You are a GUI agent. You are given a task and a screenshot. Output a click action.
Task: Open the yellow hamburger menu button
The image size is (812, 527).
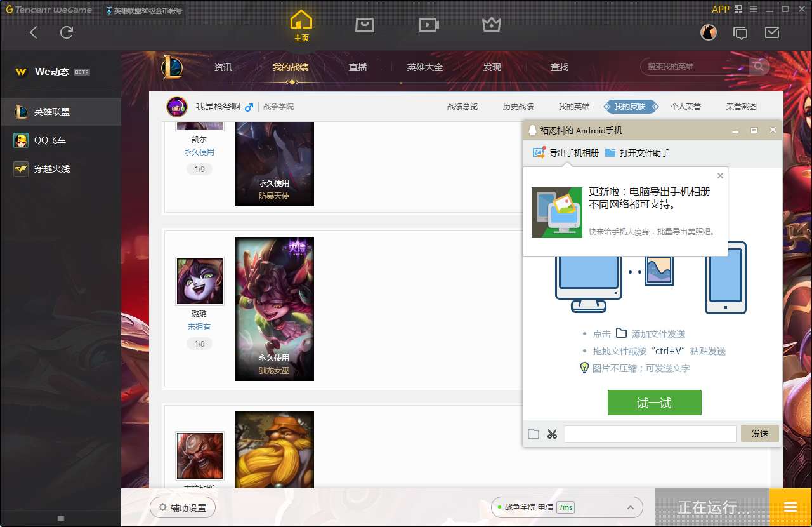pyautogui.click(x=790, y=507)
